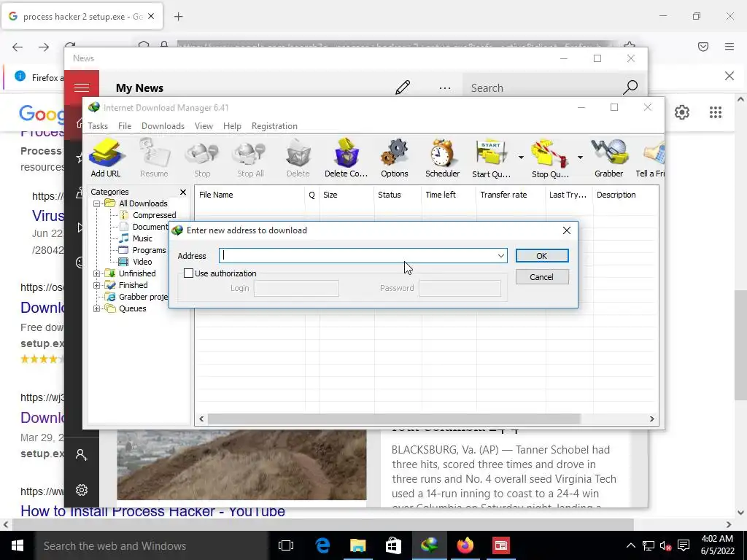The width and height of the screenshot is (747, 560).
Task: Open the News window more options ellipsis
Action: coord(445,88)
